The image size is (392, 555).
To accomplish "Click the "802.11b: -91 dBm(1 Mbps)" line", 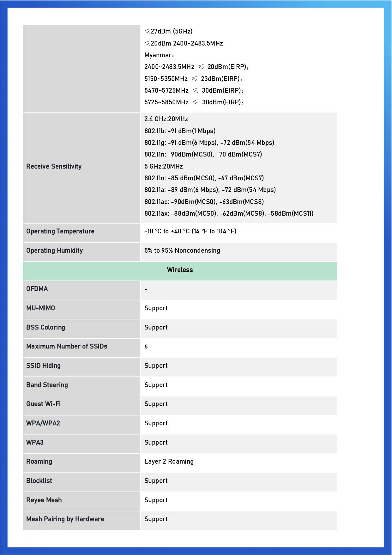I will click(x=180, y=131).
